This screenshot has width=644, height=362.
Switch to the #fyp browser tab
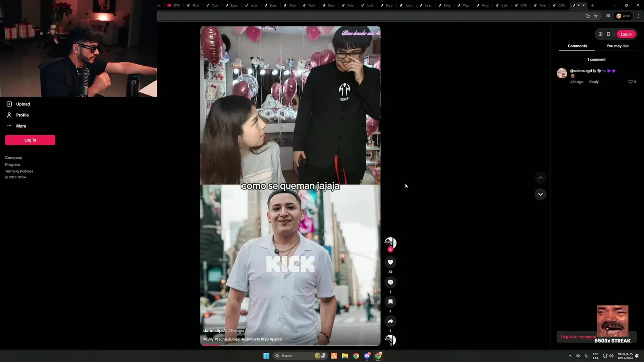(463, 5)
